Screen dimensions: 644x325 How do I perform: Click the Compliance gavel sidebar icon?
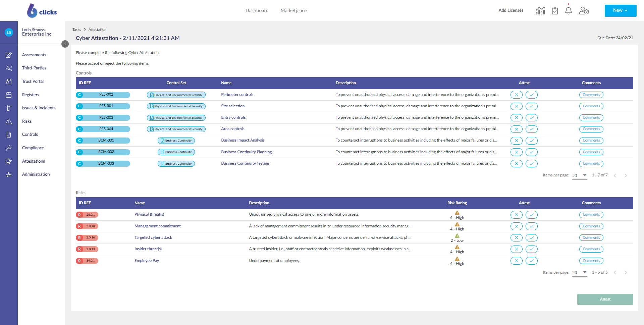tap(9, 148)
